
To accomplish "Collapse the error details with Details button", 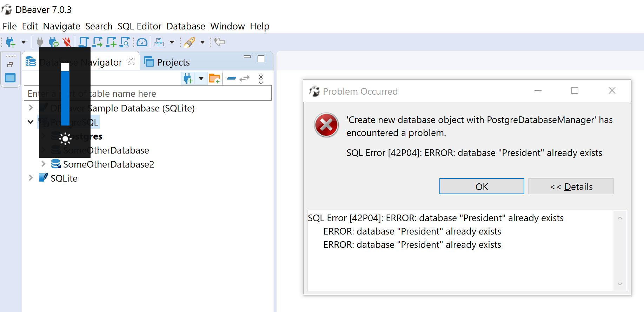I will [571, 186].
